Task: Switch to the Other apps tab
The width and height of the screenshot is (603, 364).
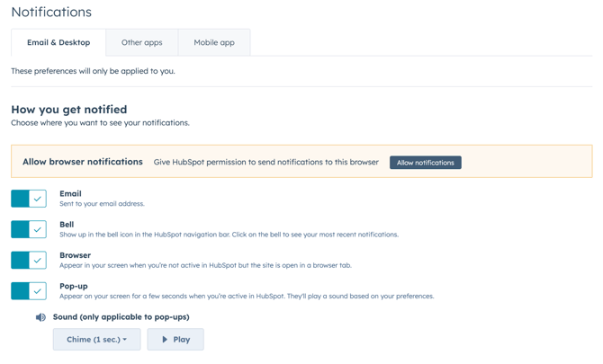Action: click(141, 42)
